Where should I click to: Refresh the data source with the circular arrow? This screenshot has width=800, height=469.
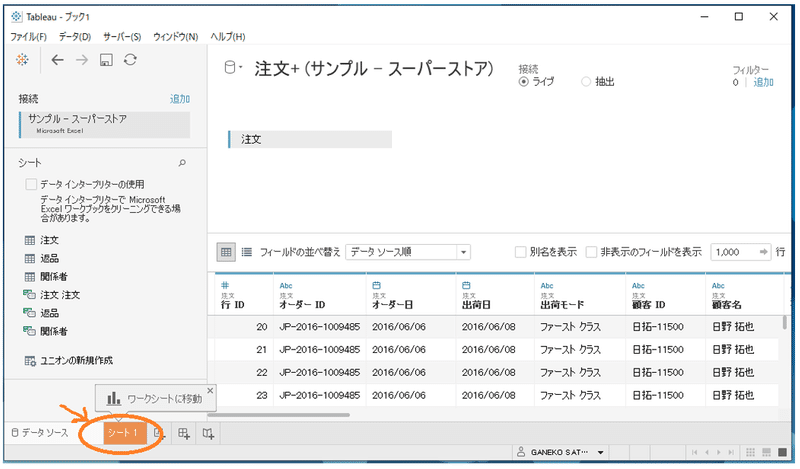130,60
